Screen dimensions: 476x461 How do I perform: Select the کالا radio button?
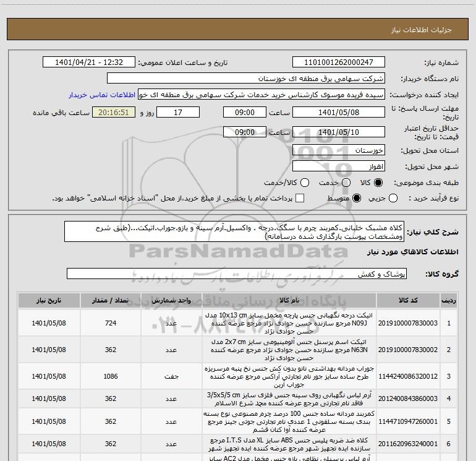tap(378, 183)
